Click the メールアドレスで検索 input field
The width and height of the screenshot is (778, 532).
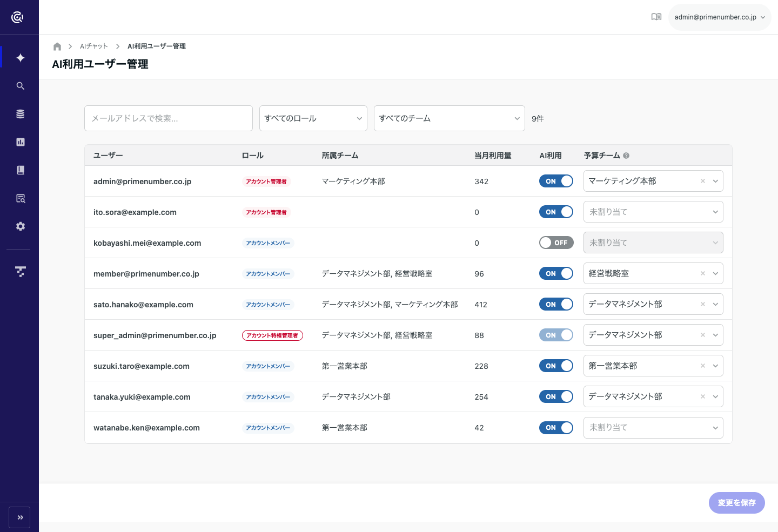[x=169, y=118]
